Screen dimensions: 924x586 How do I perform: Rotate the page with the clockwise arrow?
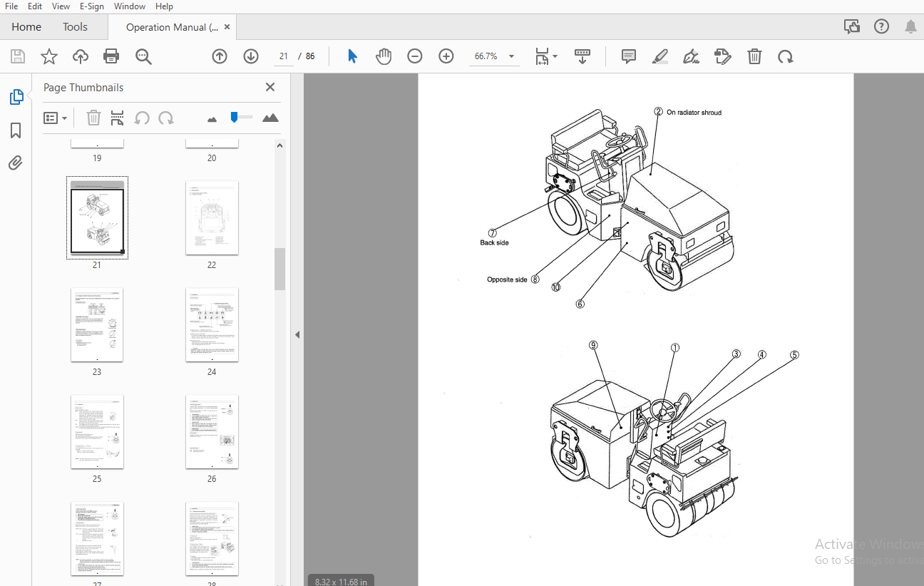[786, 56]
